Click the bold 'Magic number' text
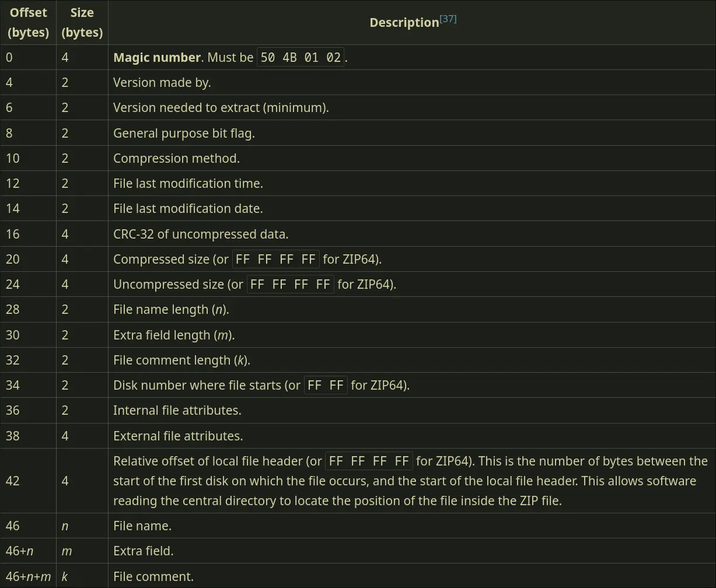Screen dimensions: 716x588 pyautogui.click(x=157, y=57)
